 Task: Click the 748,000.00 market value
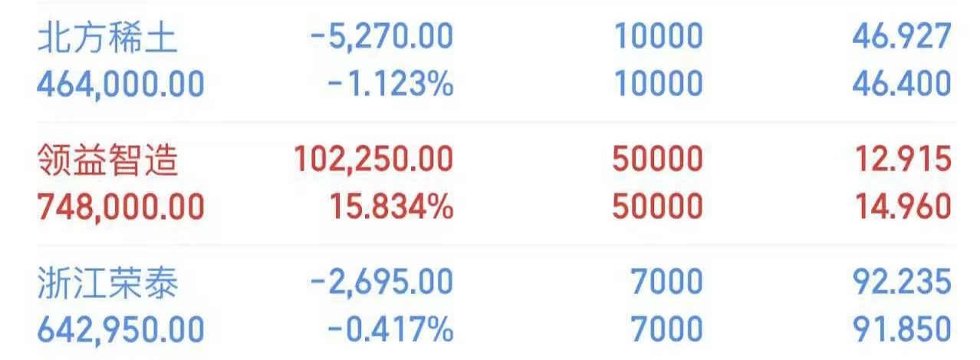[120, 206]
